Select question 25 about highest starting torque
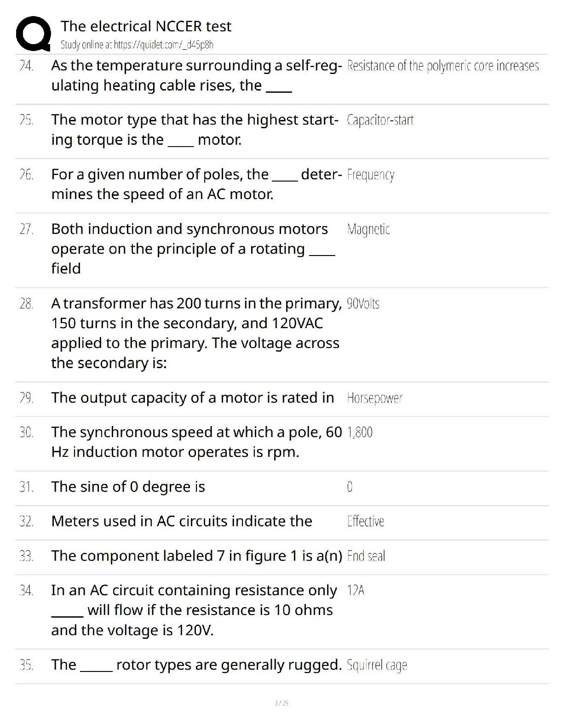This screenshot has width=563, height=728. point(195,130)
